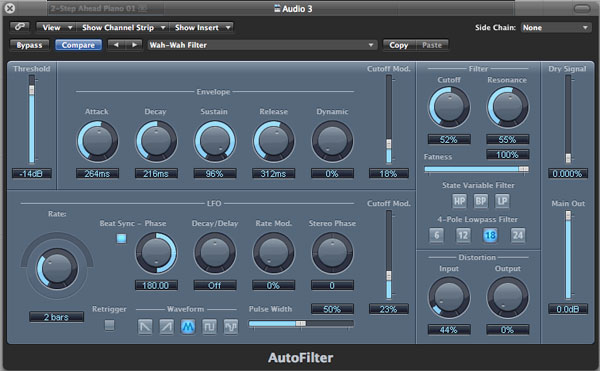The image size is (600, 371).
Task: Close the Audio 3 plugin window
Action: tap(10, 8)
